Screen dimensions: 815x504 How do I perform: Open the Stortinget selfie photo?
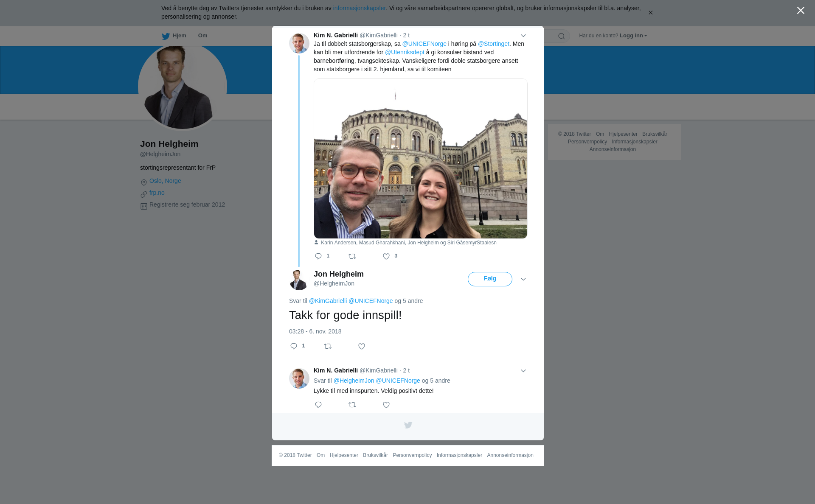pos(421,159)
